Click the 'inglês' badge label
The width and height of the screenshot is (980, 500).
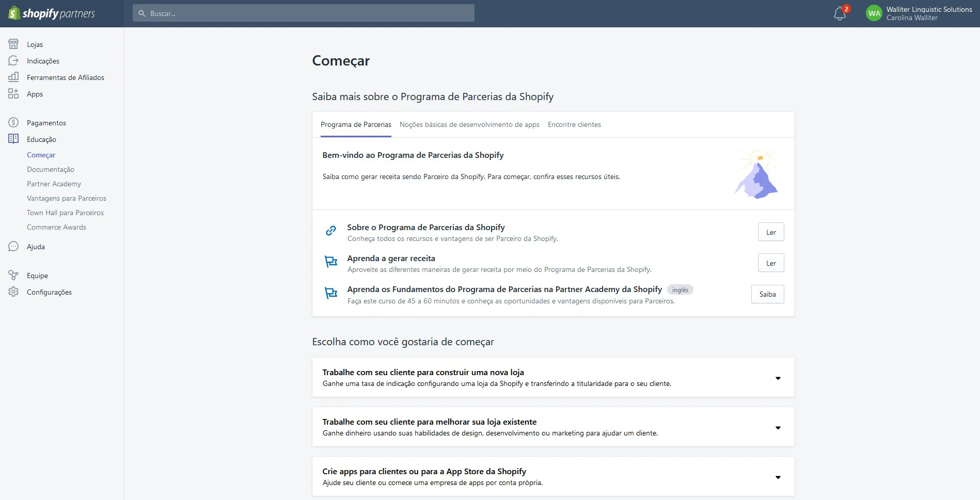(680, 290)
